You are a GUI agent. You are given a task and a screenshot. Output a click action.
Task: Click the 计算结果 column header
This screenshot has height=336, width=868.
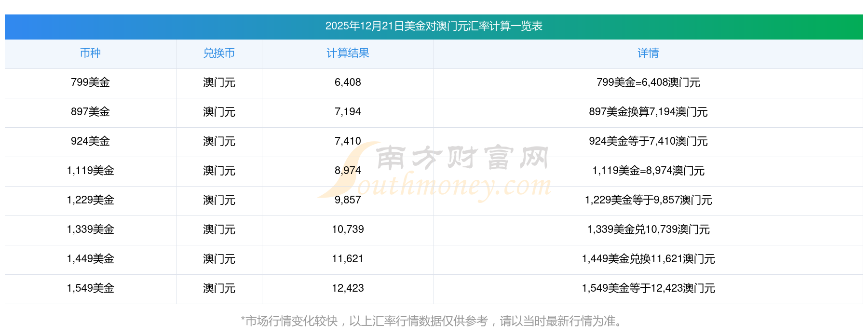(x=348, y=53)
